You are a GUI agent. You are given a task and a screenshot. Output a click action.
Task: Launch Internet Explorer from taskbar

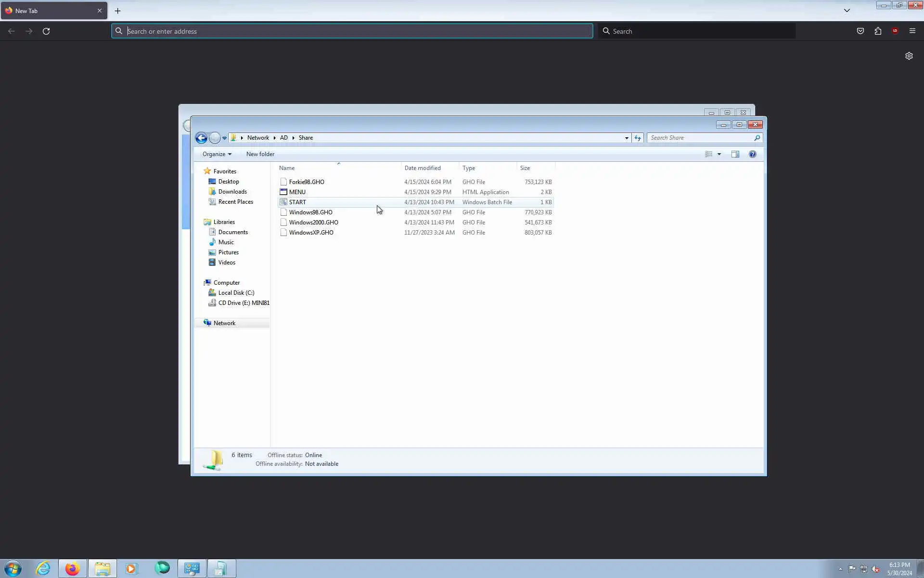pyautogui.click(x=43, y=568)
